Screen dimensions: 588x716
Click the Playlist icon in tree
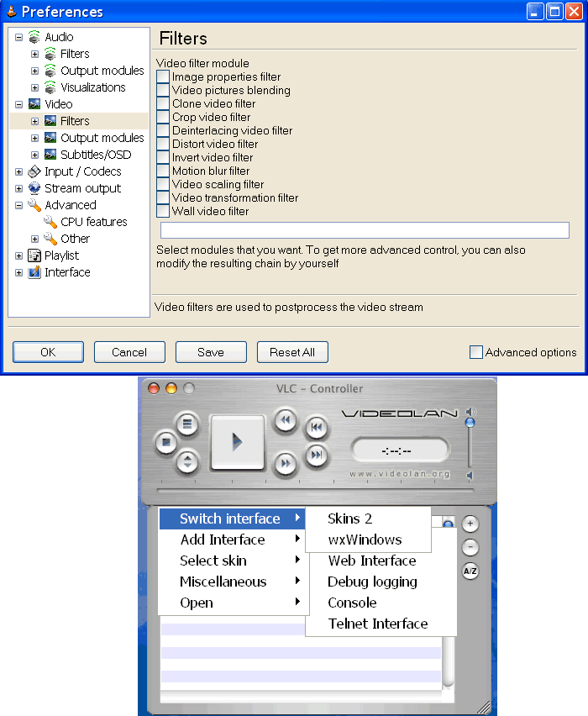[x=34, y=255]
